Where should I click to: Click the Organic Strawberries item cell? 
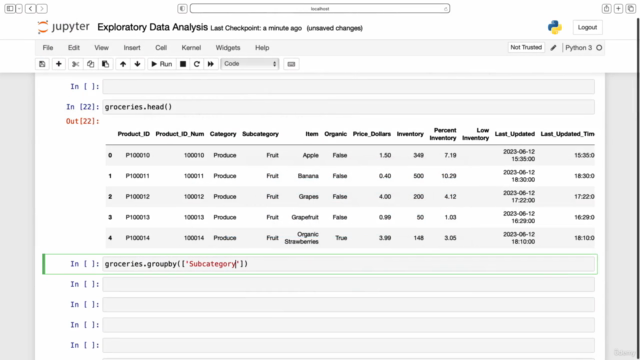point(302,238)
